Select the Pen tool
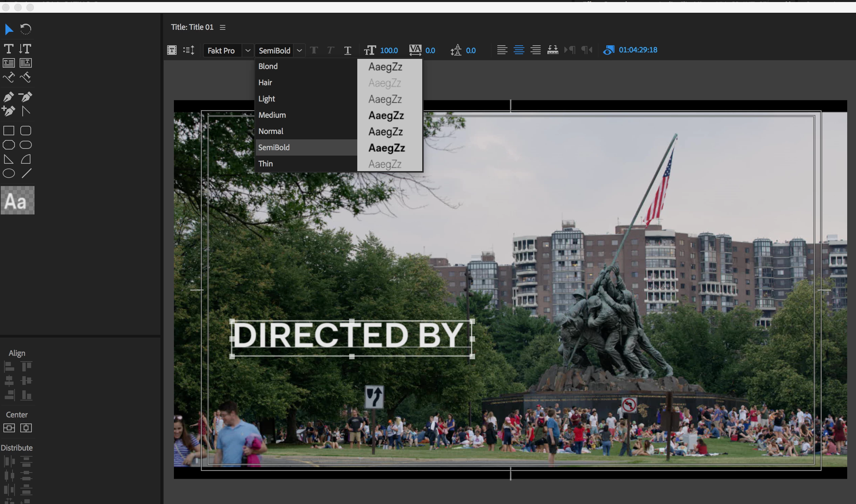 (8, 97)
